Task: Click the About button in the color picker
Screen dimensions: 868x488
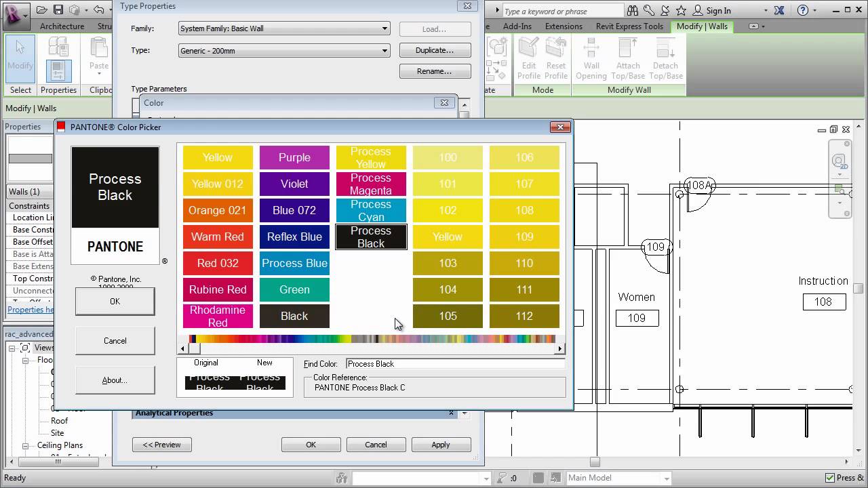Action: click(115, 380)
